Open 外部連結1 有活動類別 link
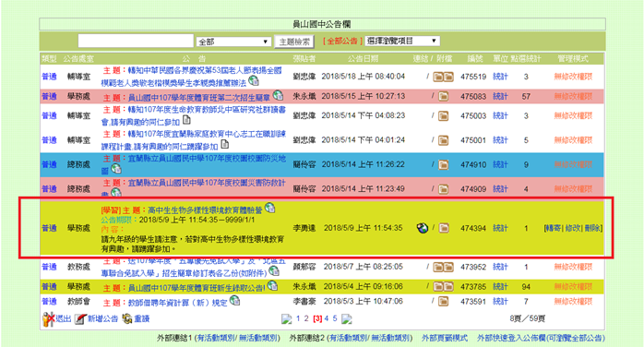644x347 pixels. pos(216,338)
